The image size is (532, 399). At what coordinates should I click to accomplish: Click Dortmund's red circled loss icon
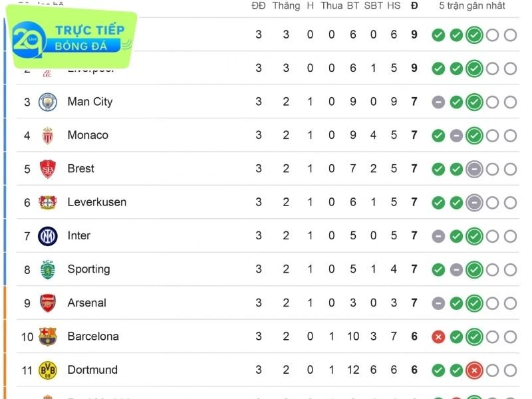[x=474, y=370]
